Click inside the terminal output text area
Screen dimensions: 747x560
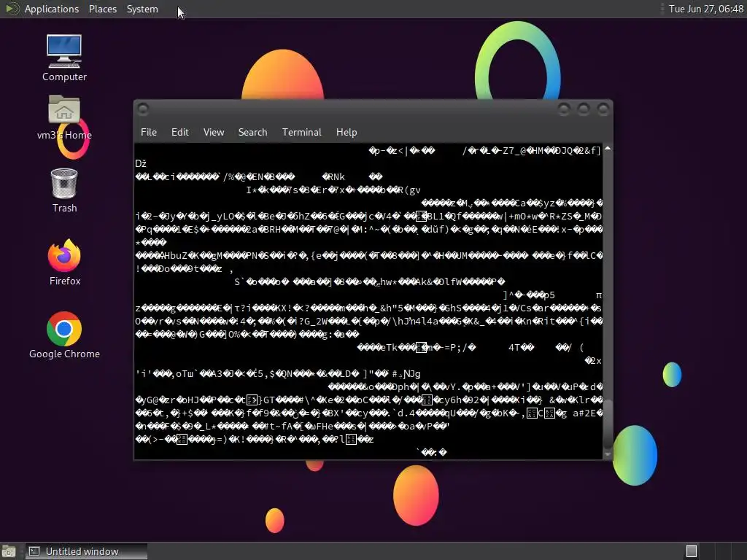tap(368, 301)
